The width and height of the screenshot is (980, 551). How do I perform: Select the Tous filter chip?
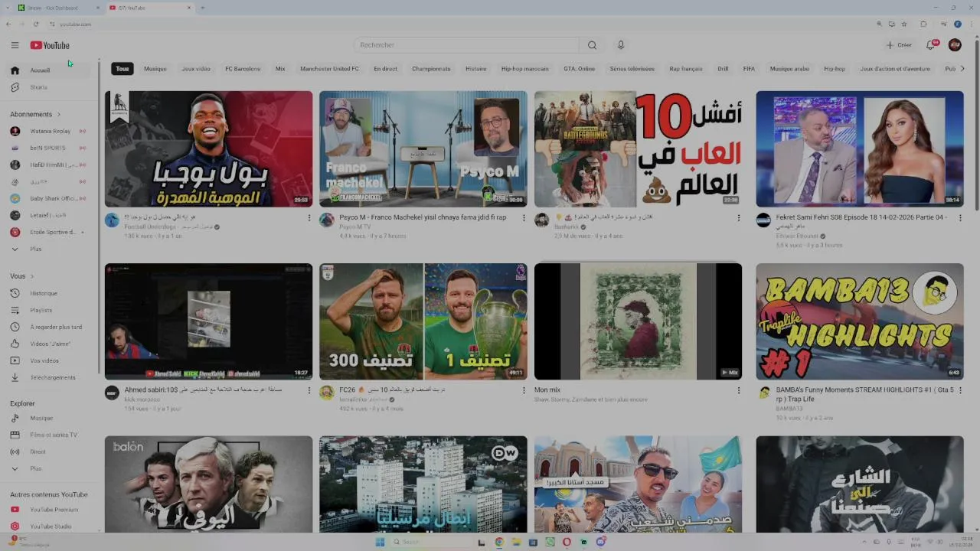122,69
